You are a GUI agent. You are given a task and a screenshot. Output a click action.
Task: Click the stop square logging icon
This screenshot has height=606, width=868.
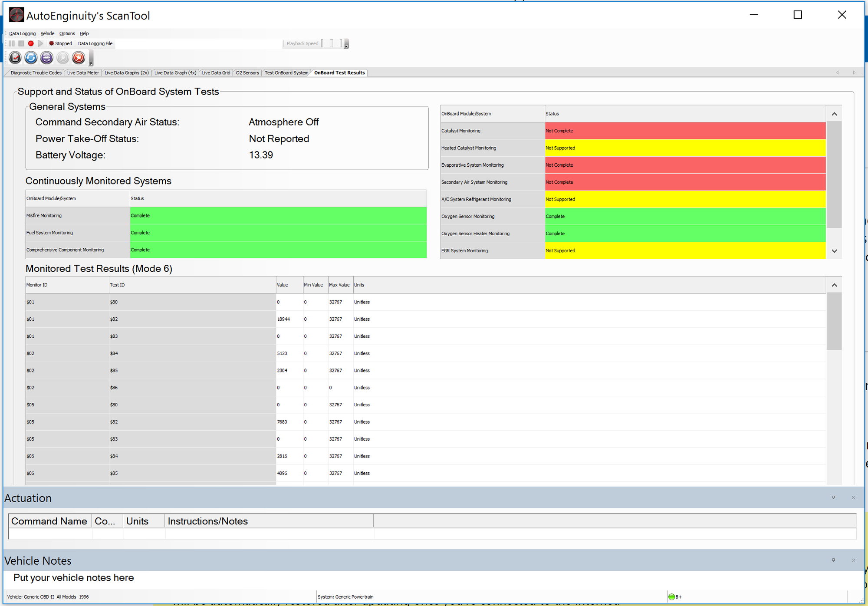click(21, 43)
